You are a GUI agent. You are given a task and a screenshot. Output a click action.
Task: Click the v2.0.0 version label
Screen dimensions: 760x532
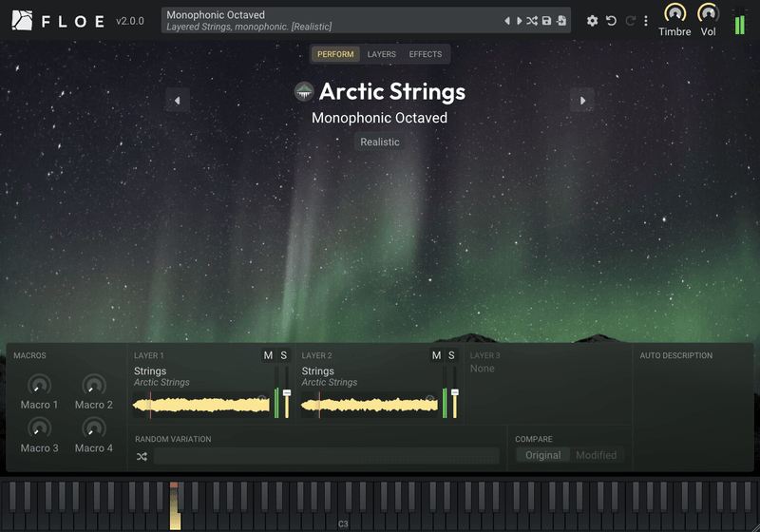[130, 21]
